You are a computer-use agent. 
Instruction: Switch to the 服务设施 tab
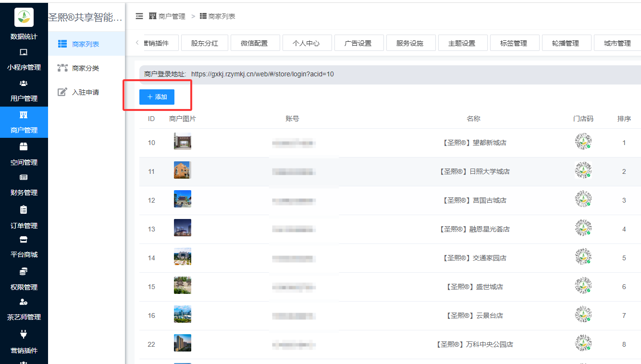(x=410, y=43)
